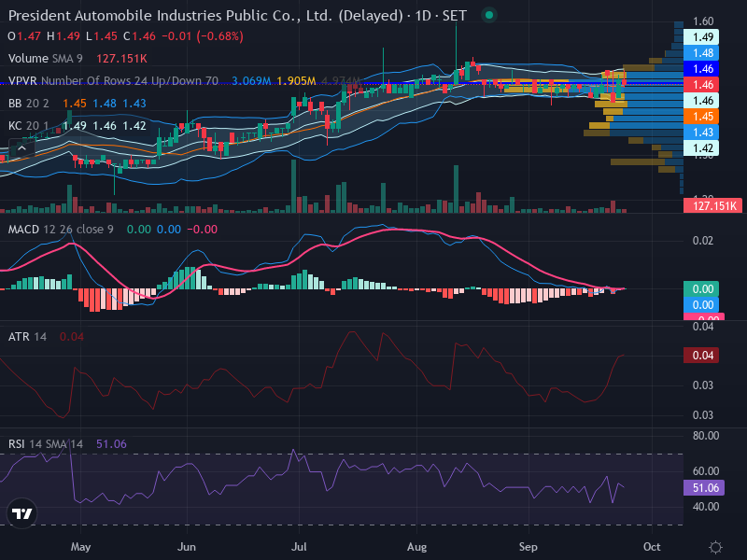This screenshot has height=560, width=747.
Task: Click the 1.48 BB upper price label
Action: click(x=701, y=53)
